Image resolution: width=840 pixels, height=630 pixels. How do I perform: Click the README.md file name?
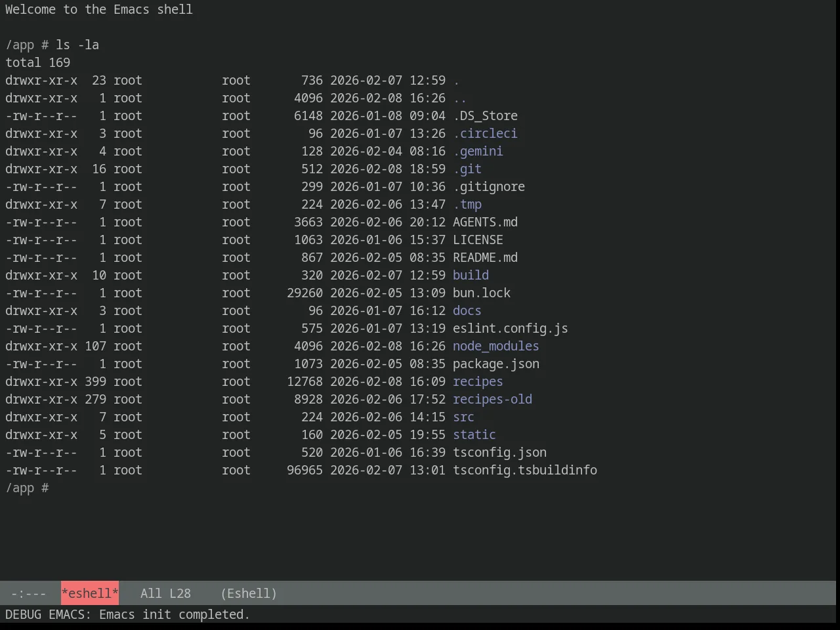tap(485, 257)
